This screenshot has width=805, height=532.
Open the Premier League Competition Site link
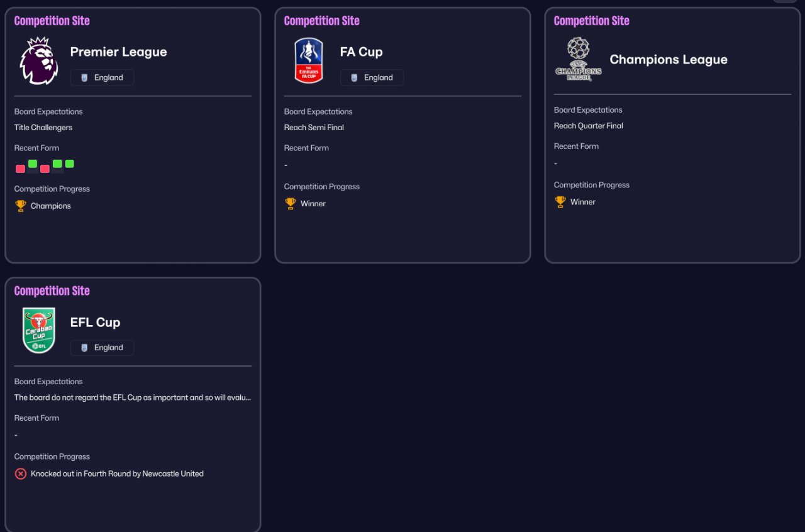coord(52,21)
